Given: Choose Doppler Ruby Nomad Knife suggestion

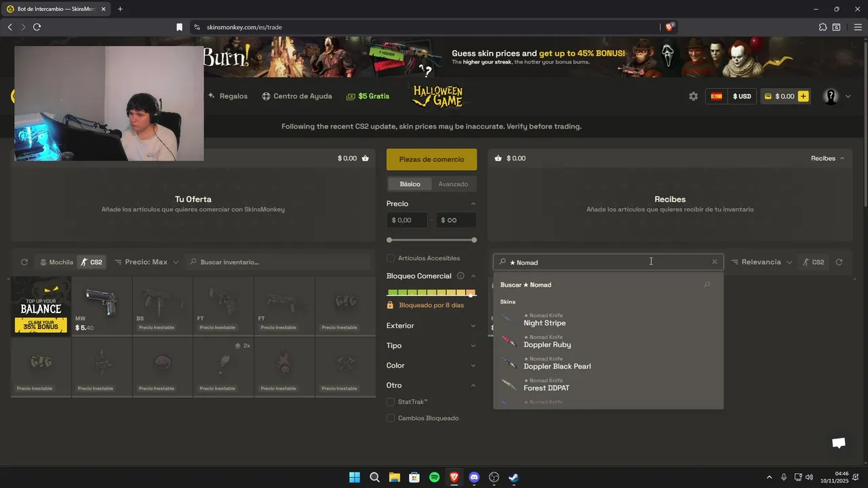Looking at the screenshot, I should pos(608,341).
